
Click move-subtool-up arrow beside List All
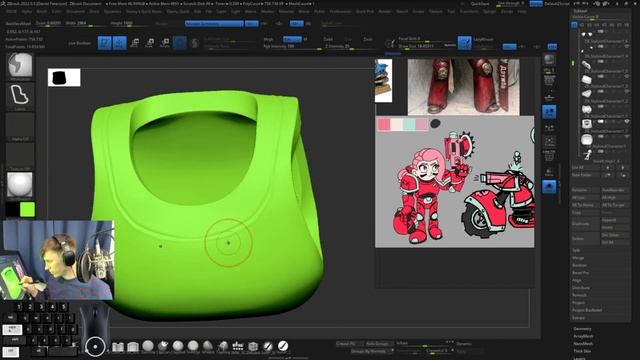point(608,167)
